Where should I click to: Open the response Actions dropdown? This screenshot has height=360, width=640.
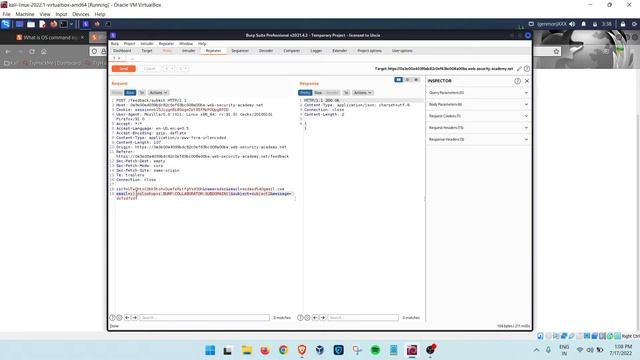point(362,93)
